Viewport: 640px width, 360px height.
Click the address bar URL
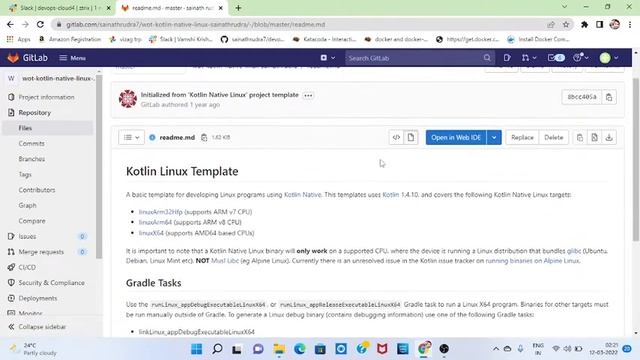tap(196, 24)
